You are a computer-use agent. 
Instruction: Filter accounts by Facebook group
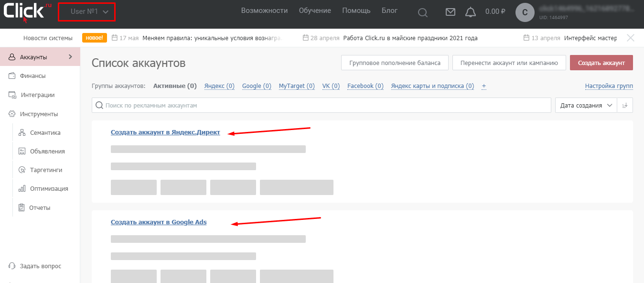click(365, 86)
